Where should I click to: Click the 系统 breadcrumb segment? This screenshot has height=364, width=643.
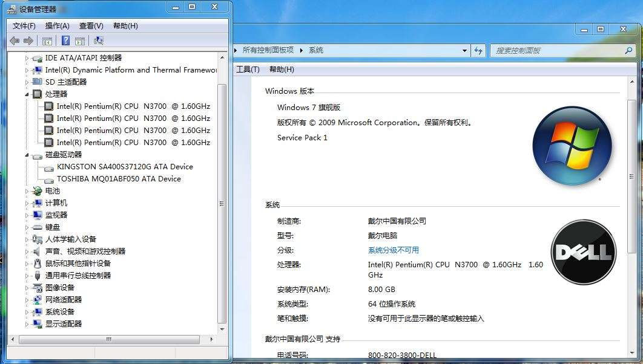point(316,50)
